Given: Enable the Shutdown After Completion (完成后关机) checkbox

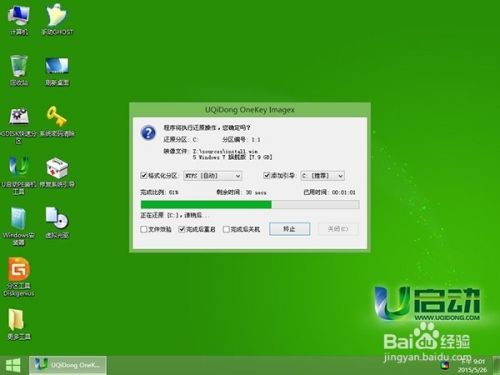Looking at the screenshot, I should click(x=226, y=229).
